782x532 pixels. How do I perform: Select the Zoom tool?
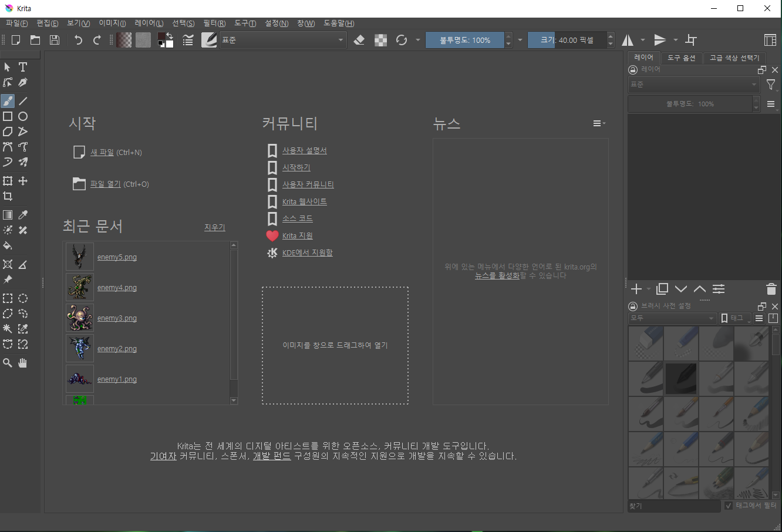click(8, 363)
